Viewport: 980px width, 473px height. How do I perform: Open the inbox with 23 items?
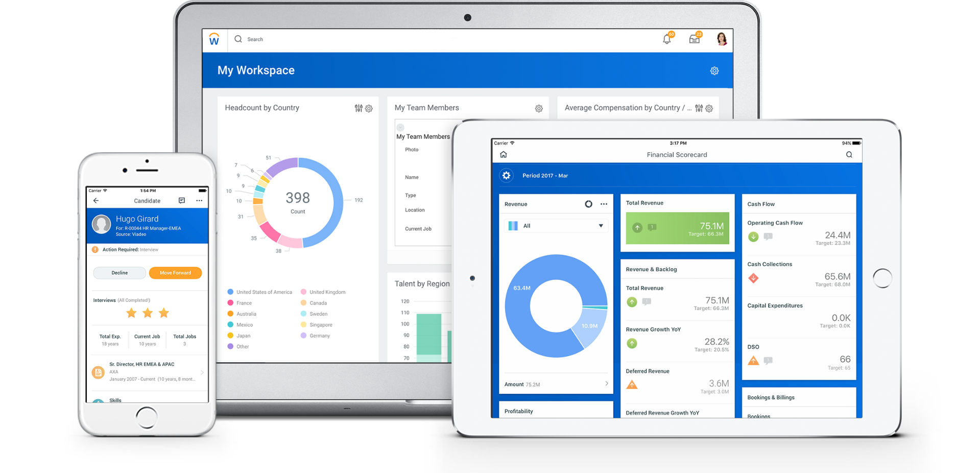click(x=694, y=39)
